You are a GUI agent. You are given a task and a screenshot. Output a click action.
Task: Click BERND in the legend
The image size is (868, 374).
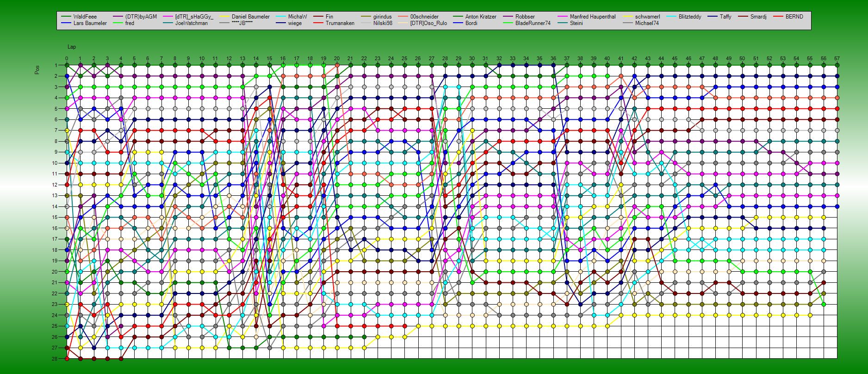pyautogui.click(x=794, y=17)
